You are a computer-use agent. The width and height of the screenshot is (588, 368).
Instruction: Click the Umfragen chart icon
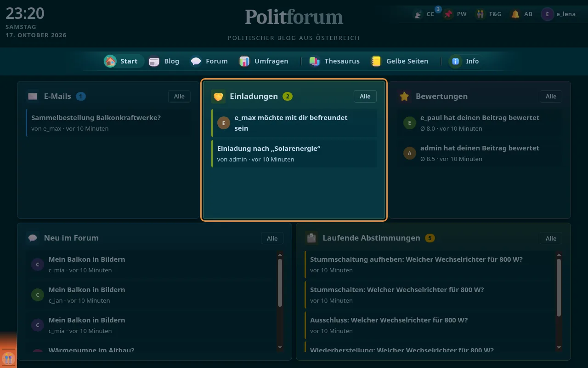coord(244,61)
